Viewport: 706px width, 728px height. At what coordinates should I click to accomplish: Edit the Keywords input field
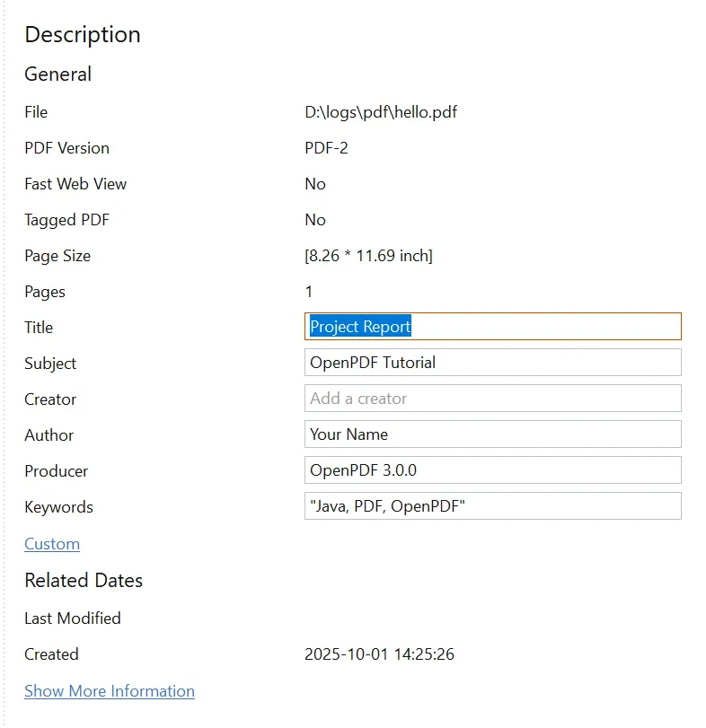492,506
